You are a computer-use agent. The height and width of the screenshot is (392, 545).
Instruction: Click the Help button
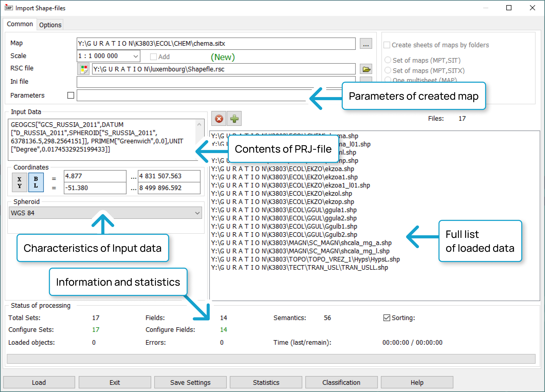417,382
